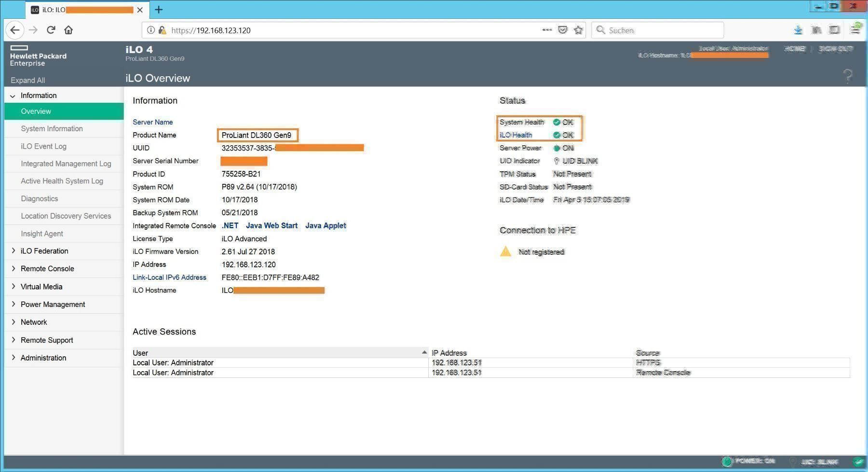Open the browser home page icon
Viewport: 868px width, 472px height.
click(x=68, y=30)
